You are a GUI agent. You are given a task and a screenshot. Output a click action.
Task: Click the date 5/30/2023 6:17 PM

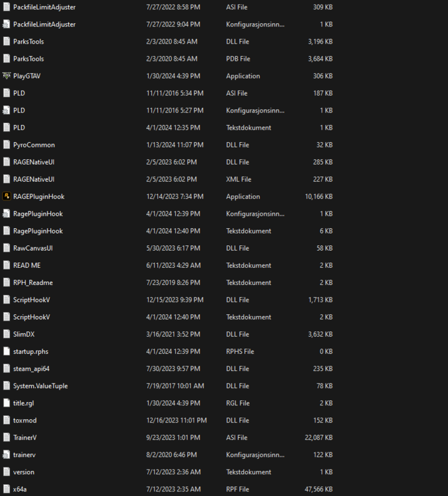coord(173,248)
